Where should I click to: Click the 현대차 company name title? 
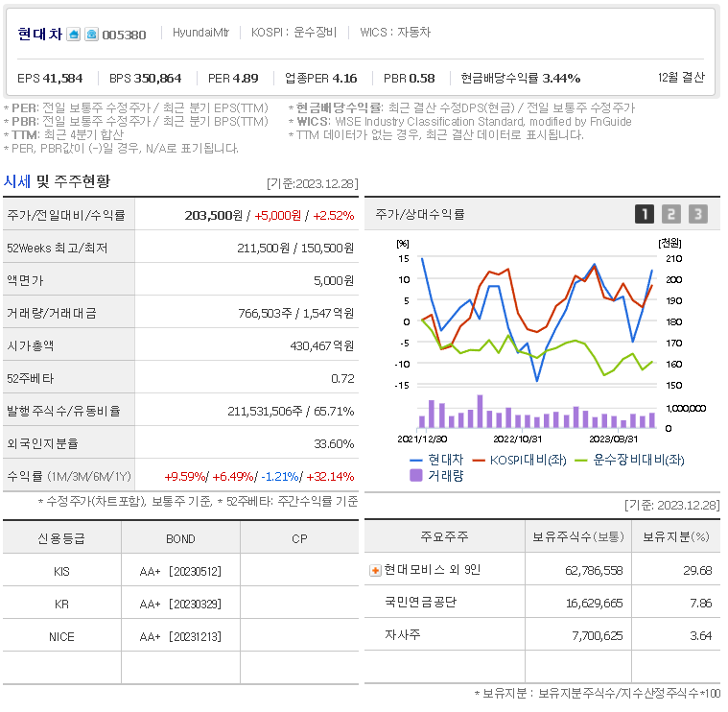pyautogui.click(x=40, y=35)
